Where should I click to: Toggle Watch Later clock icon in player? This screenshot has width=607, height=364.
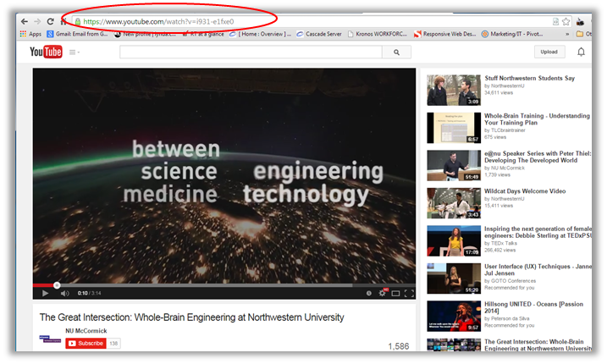(369, 293)
